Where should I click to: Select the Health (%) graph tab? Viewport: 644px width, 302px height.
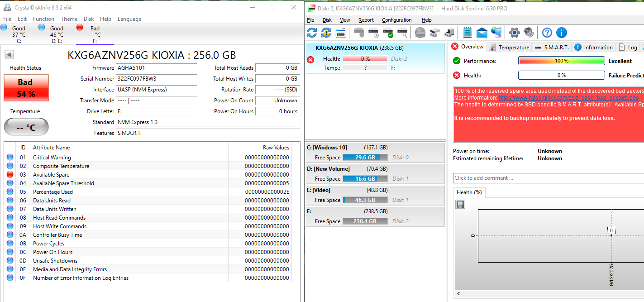(x=469, y=192)
